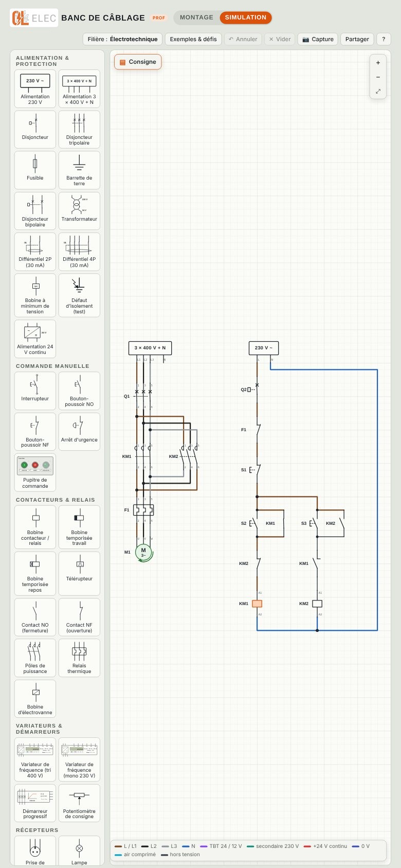This screenshot has height=868, width=401.
Task: Pick the Bouton-poussoir NO component
Action: [x=79, y=391]
